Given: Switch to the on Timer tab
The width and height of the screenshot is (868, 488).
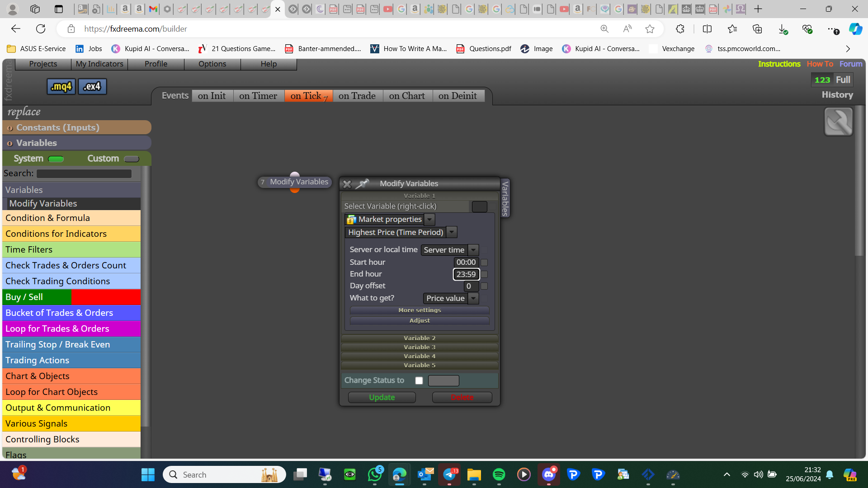Looking at the screenshot, I should pos(258,96).
